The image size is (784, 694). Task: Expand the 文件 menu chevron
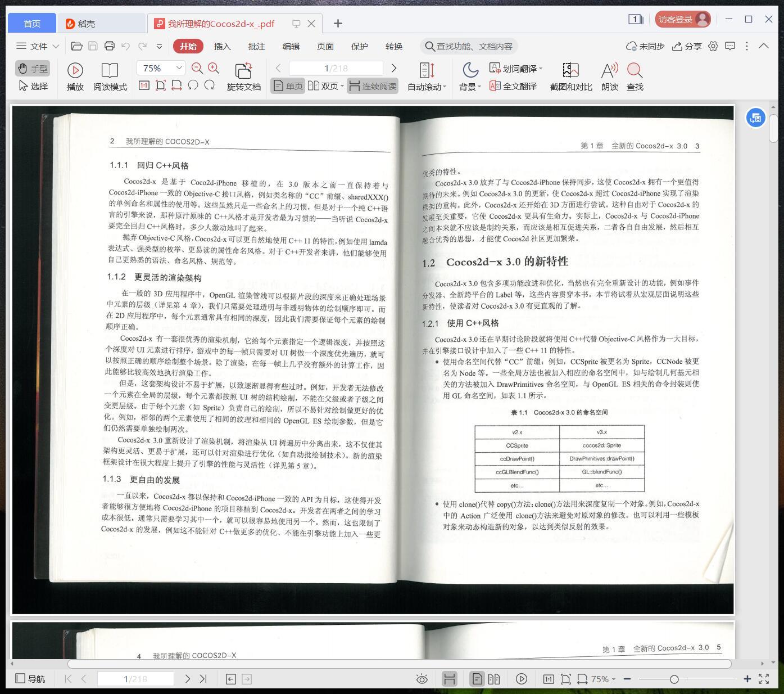[56, 46]
